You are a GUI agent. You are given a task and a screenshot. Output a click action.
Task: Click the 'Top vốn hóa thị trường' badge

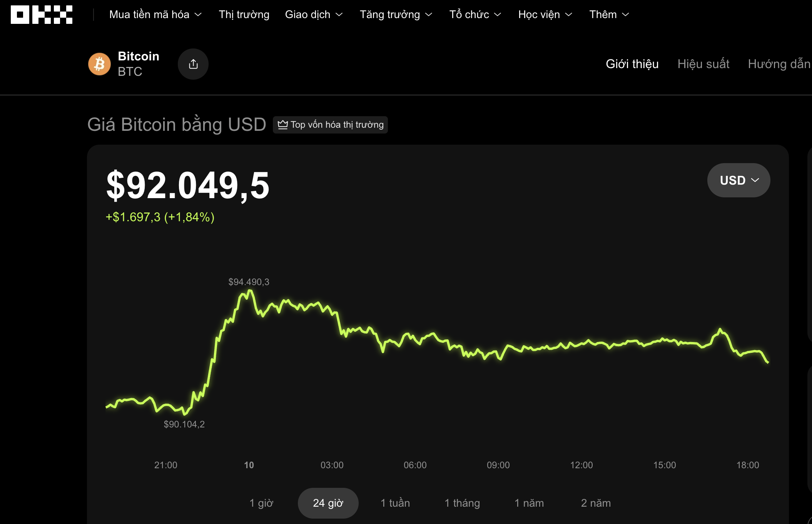pos(330,125)
